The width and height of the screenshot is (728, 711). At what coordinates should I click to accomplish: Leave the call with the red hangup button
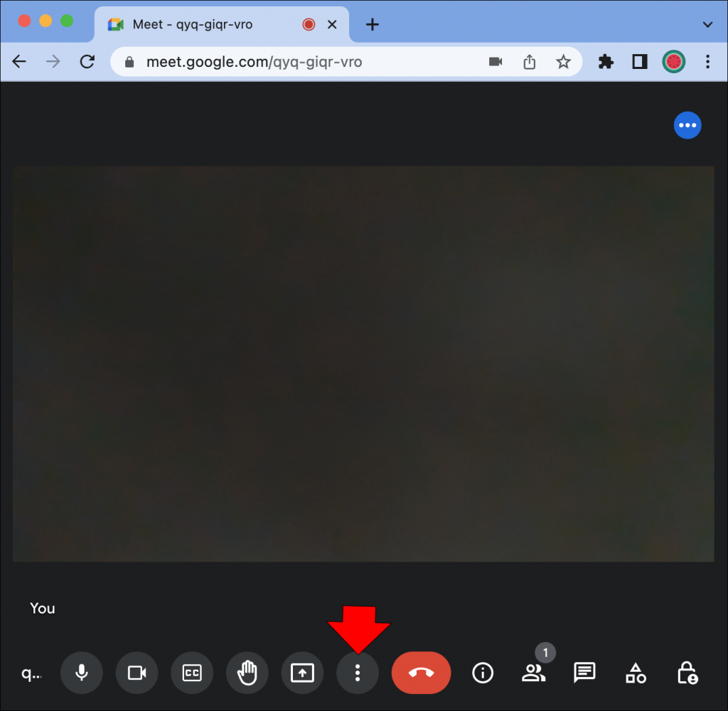pyautogui.click(x=421, y=673)
